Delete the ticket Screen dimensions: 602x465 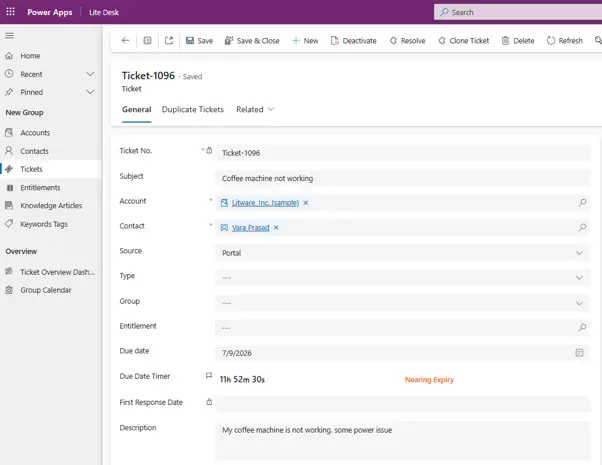pos(518,41)
